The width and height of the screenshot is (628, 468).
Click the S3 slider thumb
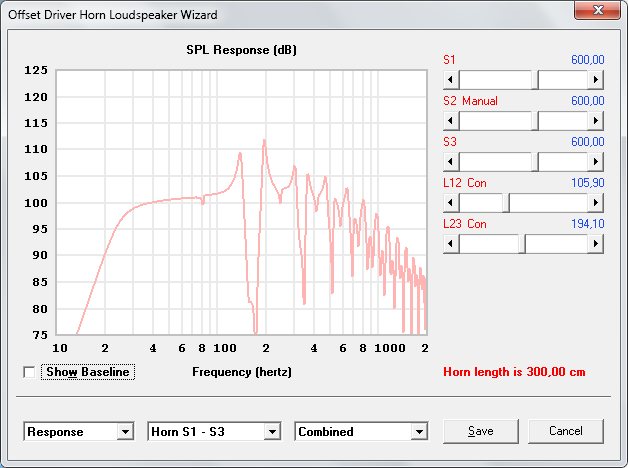tap(535, 162)
